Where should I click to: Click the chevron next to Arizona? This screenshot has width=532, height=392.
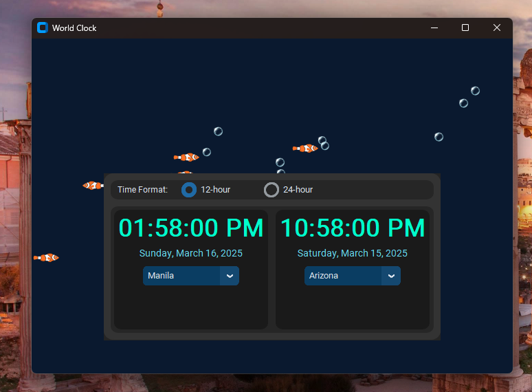(391, 276)
